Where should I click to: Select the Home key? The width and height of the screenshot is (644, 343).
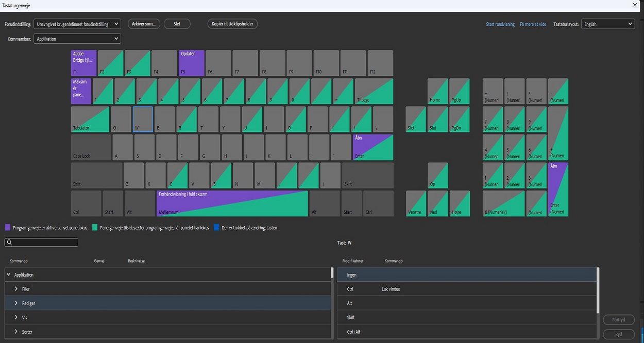[x=437, y=91]
